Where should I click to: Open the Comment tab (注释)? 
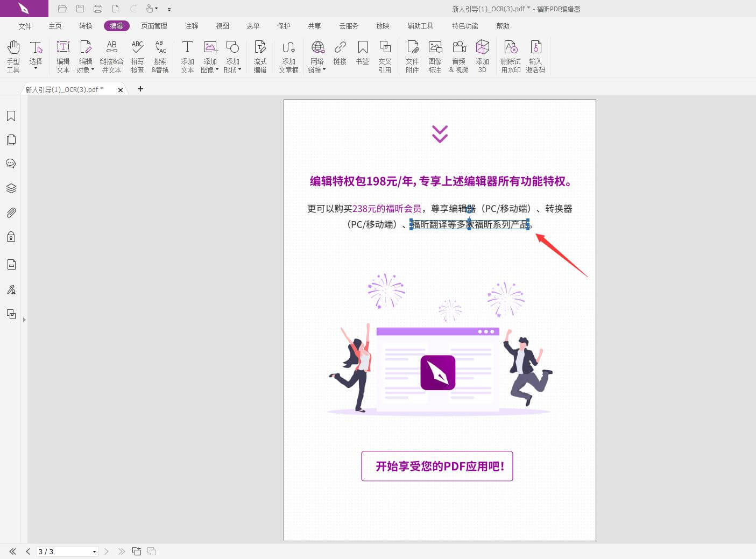192,26
